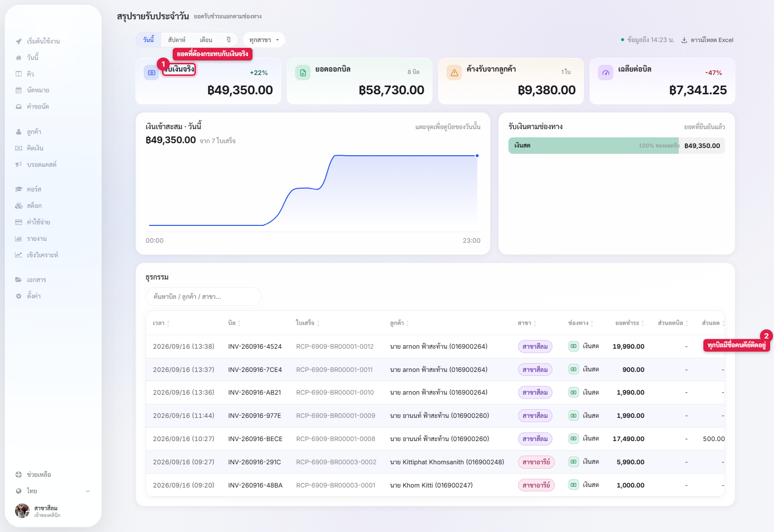Open เริ่มต้นใช้งาน rocket icon in sidebar
This screenshot has height=532, width=774.
(18, 41)
